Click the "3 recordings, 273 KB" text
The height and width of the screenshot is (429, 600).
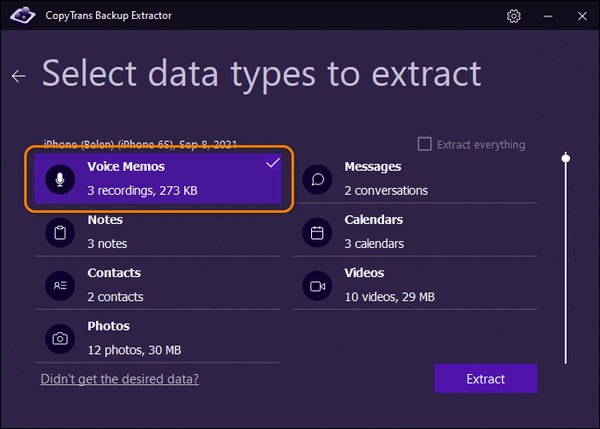coord(142,191)
